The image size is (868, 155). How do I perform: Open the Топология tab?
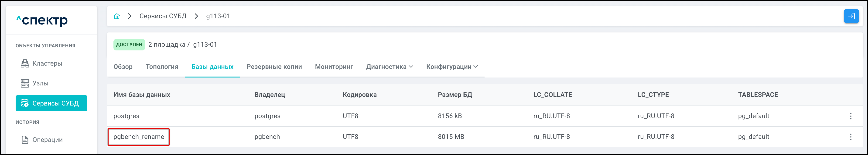[162, 67]
